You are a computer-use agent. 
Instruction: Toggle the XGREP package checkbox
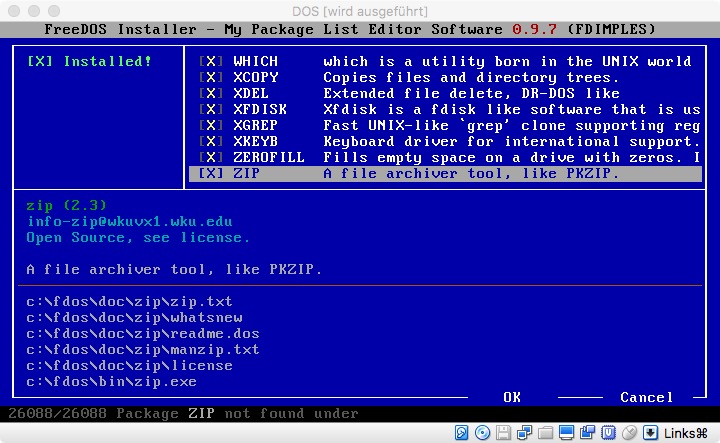[x=211, y=126]
